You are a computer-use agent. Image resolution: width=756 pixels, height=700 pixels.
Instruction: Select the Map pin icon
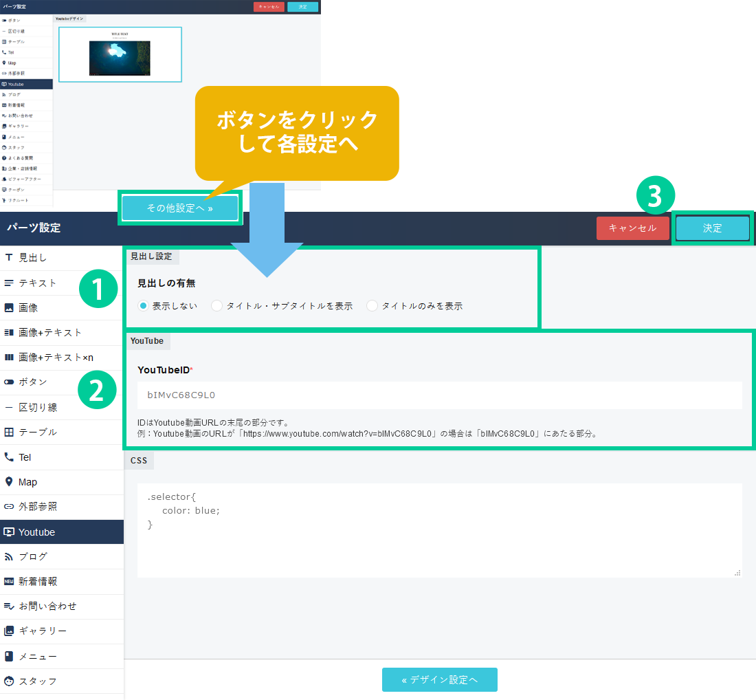(9, 482)
